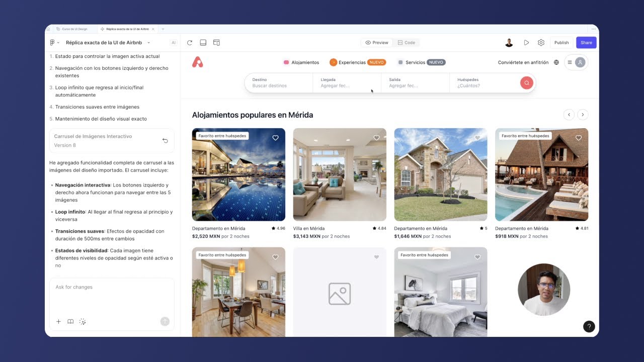This screenshot has width=644, height=362.
Task: Open the device preview size icon
Action: click(x=217, y=43)
